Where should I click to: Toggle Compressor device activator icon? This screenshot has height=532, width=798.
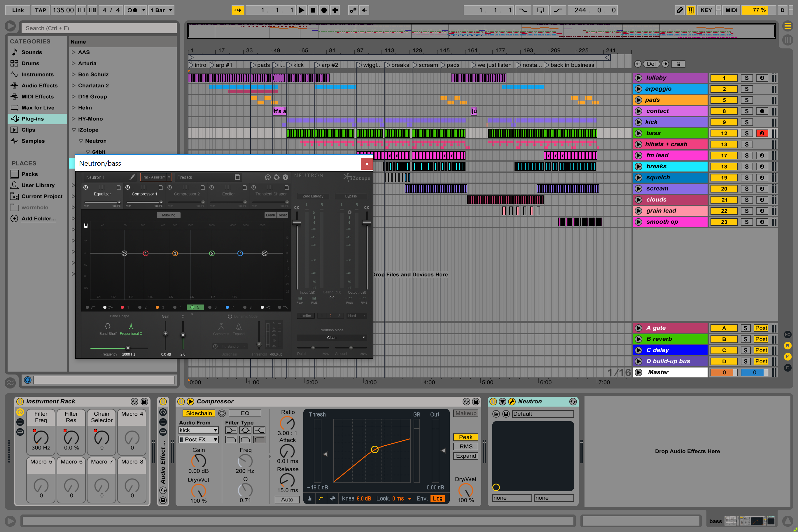181,401
